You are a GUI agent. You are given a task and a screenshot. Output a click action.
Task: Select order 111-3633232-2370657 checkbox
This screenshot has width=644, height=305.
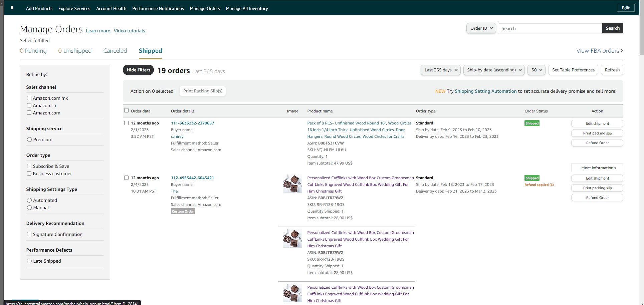126,123
